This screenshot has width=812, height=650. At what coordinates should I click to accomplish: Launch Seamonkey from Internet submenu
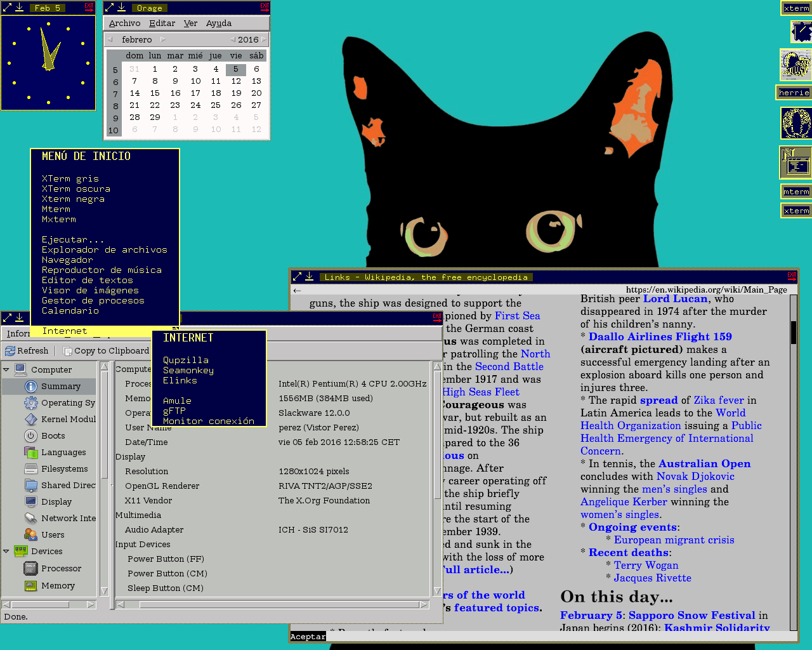click(188, 370)
